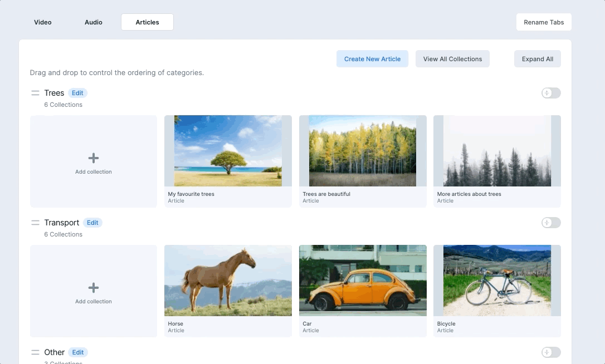The width and height of the screenshot is (605, 364).
Task: Click the drag and drop instructions text
Action: click(x=117, y=72)
